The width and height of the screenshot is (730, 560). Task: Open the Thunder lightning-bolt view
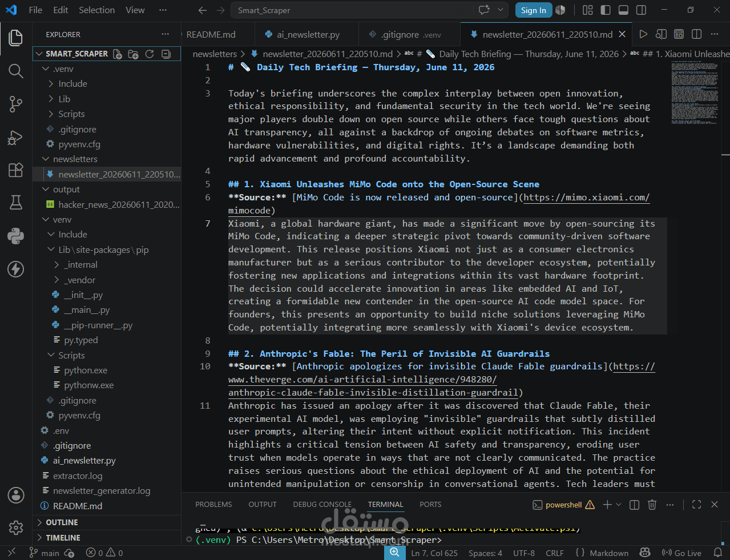pos(16,269)
